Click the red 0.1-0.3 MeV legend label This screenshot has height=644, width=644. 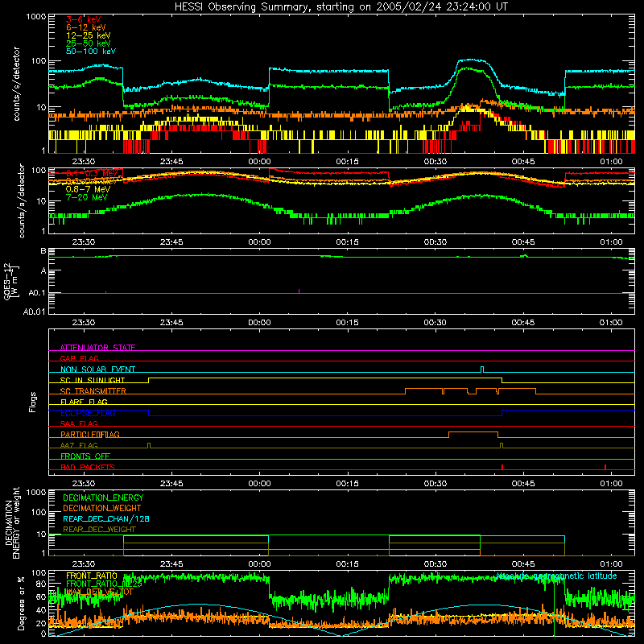tap(91, 173)
